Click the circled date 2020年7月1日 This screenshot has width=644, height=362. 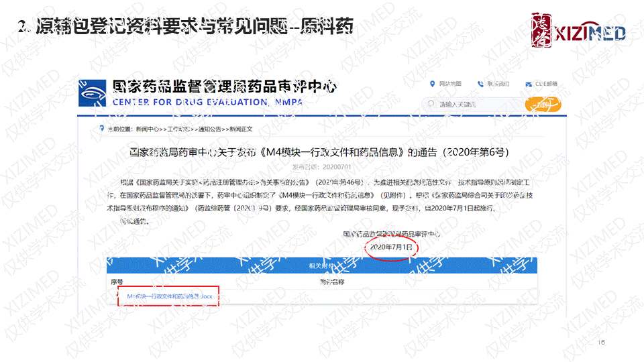(392, 247)
